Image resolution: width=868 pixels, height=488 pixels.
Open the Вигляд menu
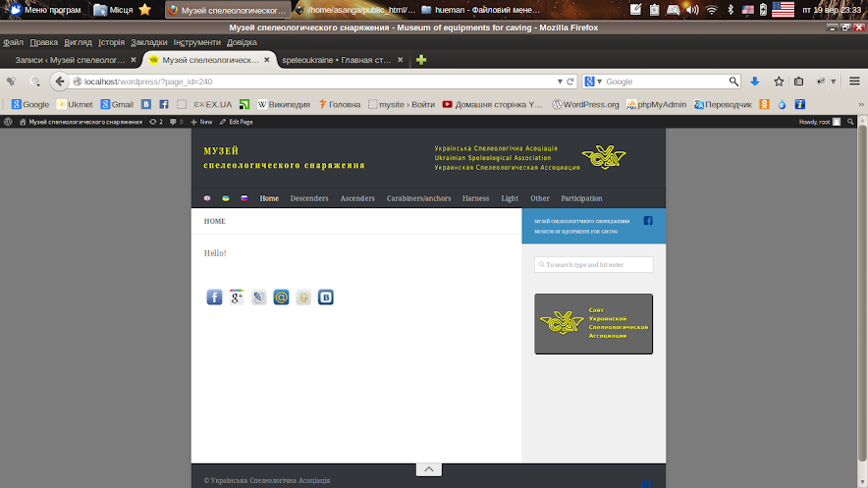point(78,42)
